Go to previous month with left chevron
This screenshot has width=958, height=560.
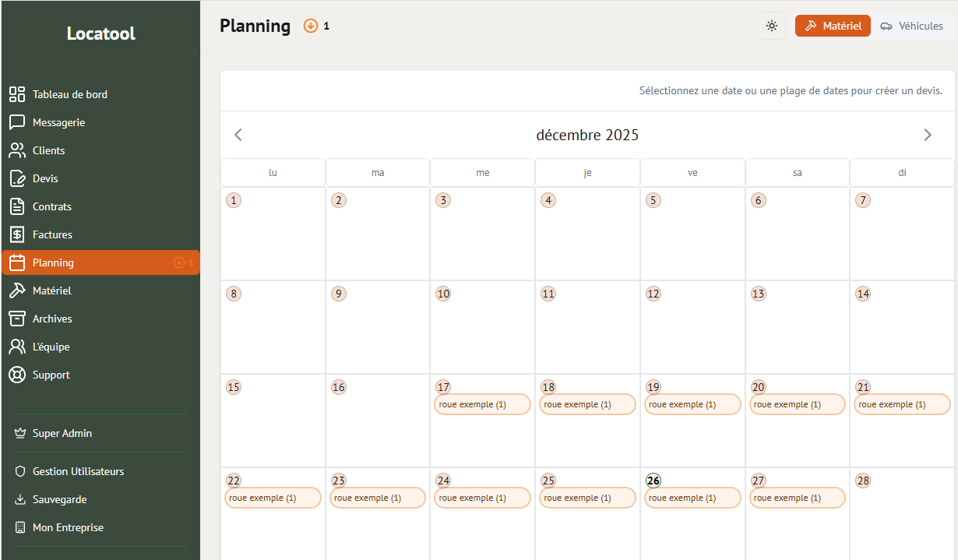point(238,135)
